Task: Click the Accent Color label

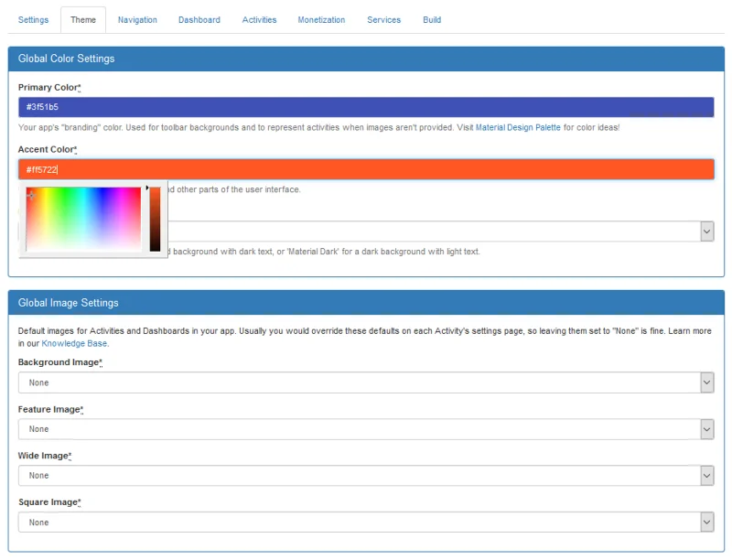Action: point(48,150)
